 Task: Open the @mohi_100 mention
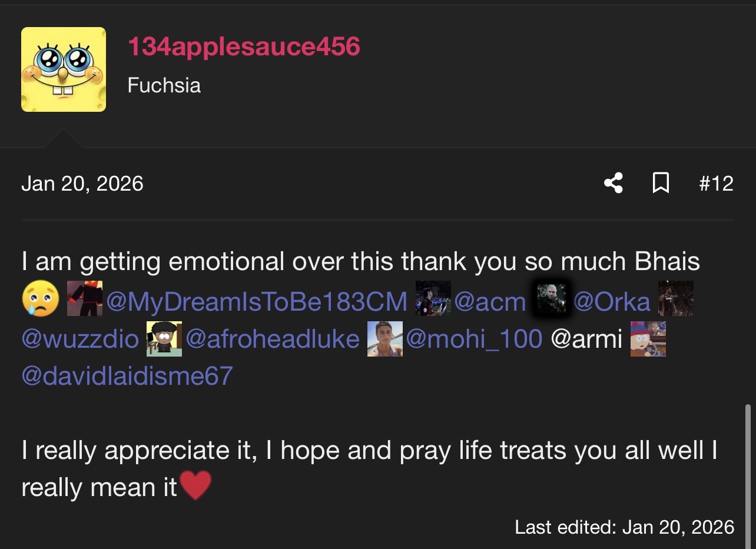[474, 339]
